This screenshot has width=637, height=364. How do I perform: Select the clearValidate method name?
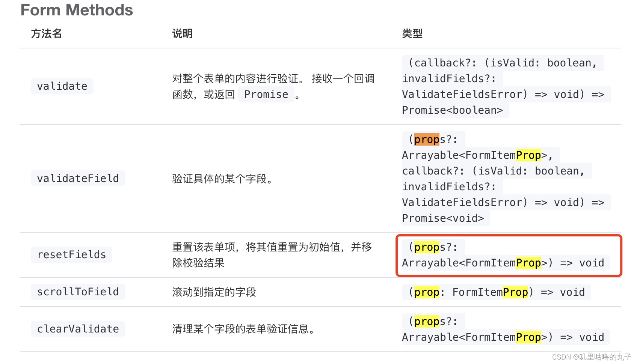pyautogui.click(x=78, y=329)
